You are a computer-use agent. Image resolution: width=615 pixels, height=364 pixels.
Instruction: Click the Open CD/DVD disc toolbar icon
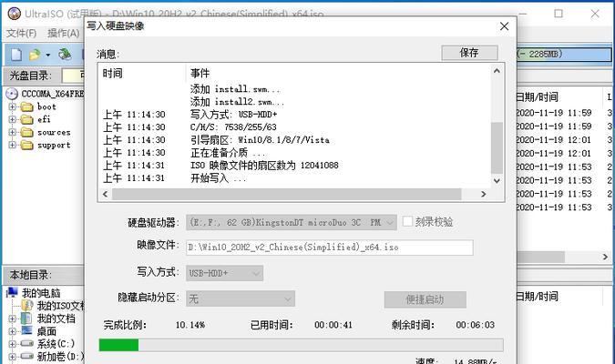65,54
